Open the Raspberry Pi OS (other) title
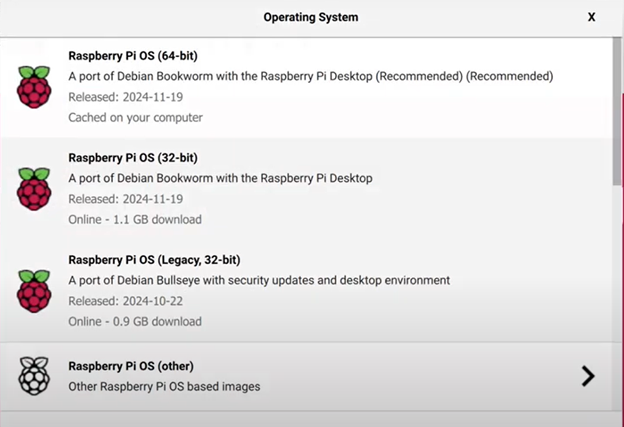 (131, 366)
